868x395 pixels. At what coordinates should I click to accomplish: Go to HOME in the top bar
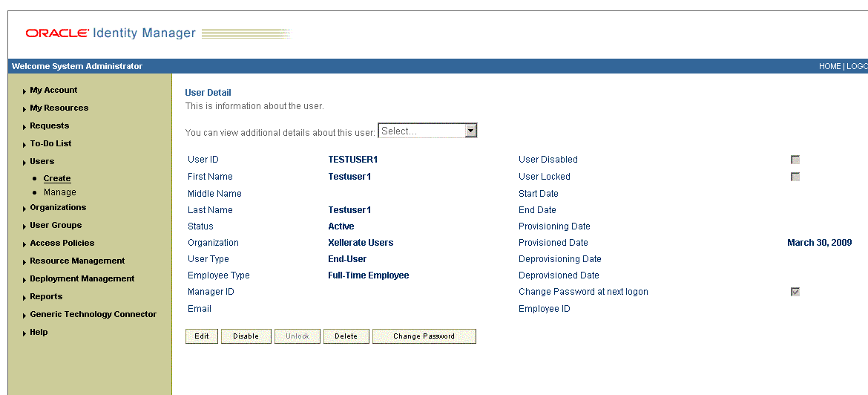click(x=830, y=66)
